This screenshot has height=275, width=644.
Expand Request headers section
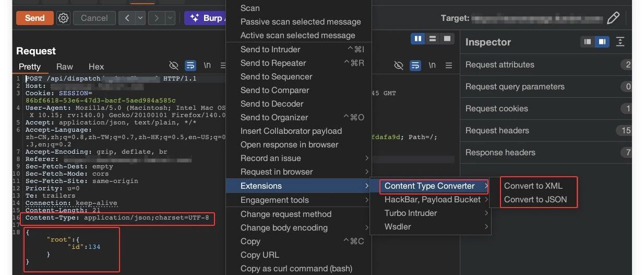coord(546,131)
